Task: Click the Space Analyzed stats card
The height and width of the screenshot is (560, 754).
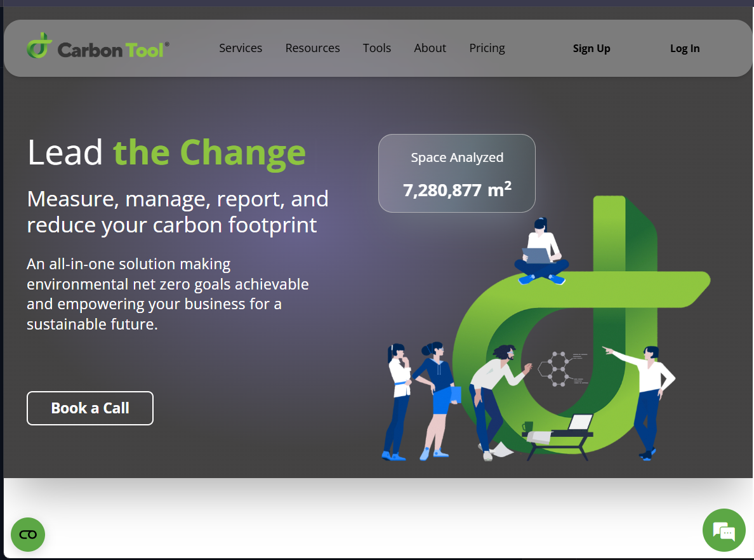Action: tap(457, 173)
